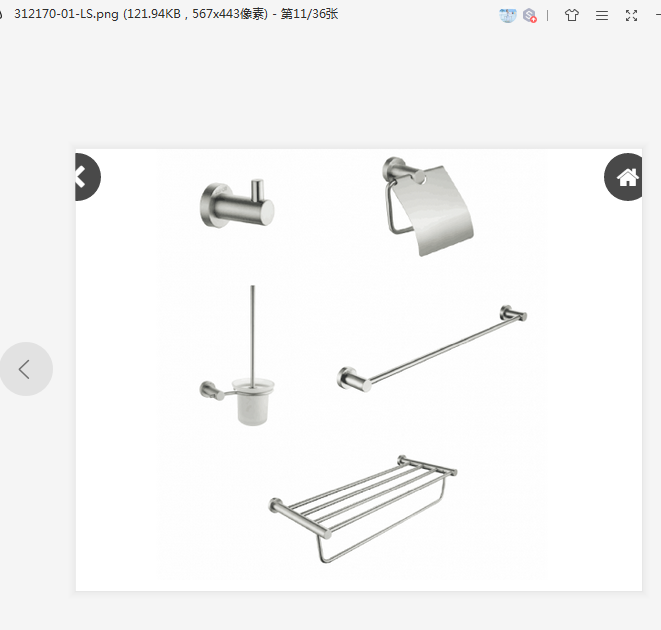The height and width of the screenshot is (630, 661).
Task: Click the towel rack shelf picture
Action: point(363,509)
